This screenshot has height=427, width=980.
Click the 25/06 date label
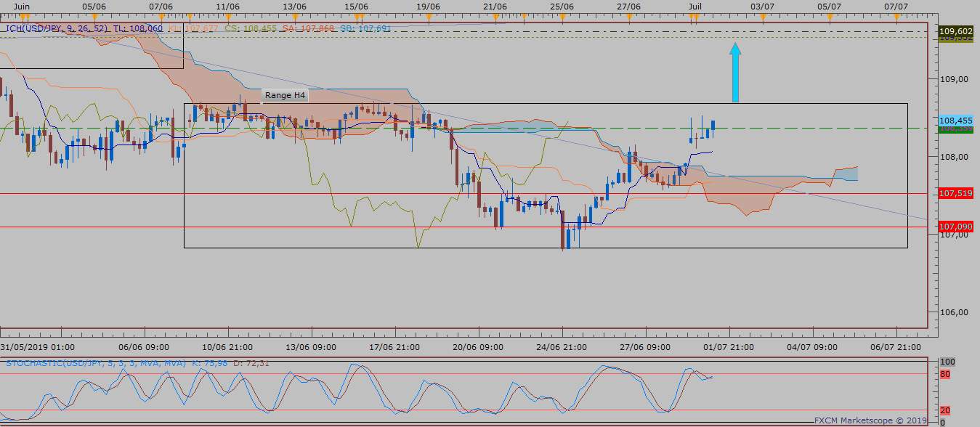click(x=562, y=6)
